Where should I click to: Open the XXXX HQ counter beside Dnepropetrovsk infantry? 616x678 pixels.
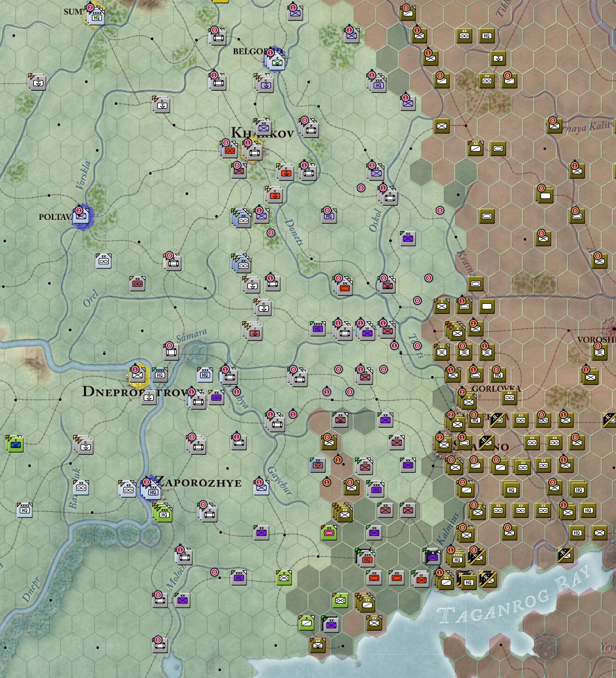point(160,374)
